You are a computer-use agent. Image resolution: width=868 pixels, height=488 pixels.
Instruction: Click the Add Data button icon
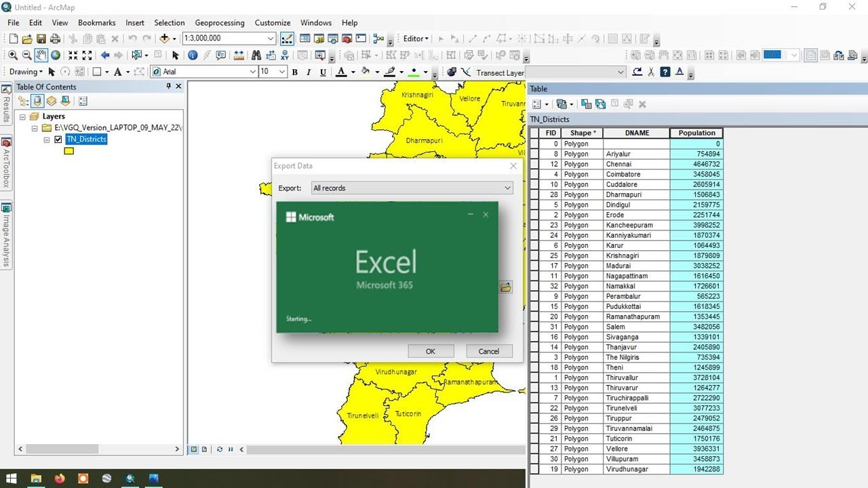click(165, 39)
